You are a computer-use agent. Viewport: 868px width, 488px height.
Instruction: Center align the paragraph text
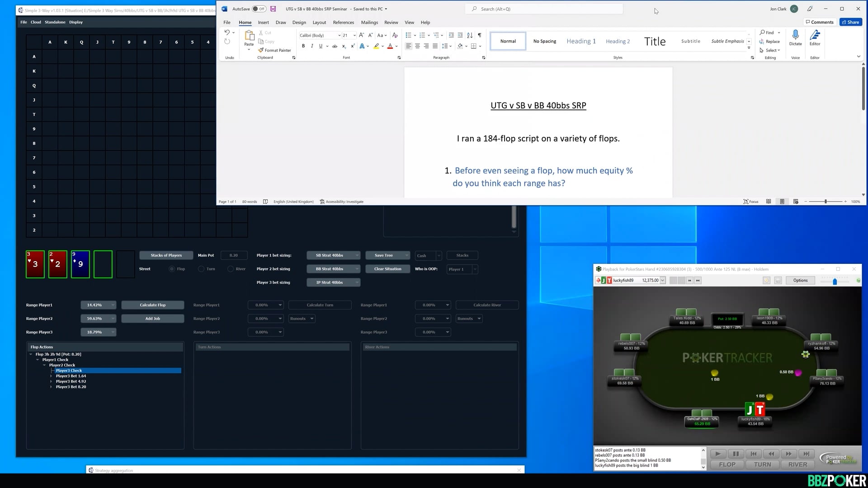(417, 46)
